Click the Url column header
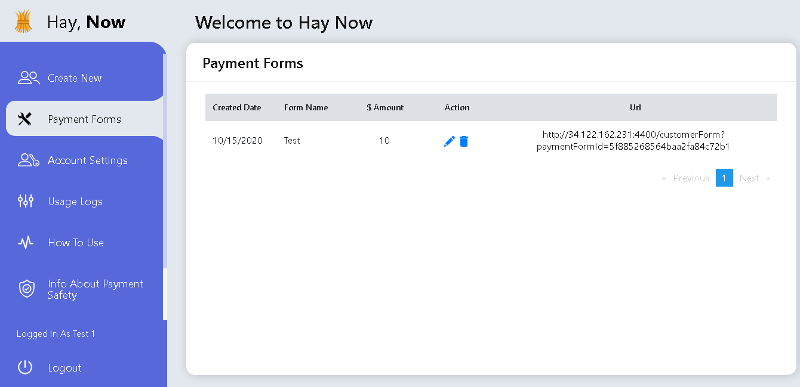Screen dimensions: 800x387 pos(635,108)
